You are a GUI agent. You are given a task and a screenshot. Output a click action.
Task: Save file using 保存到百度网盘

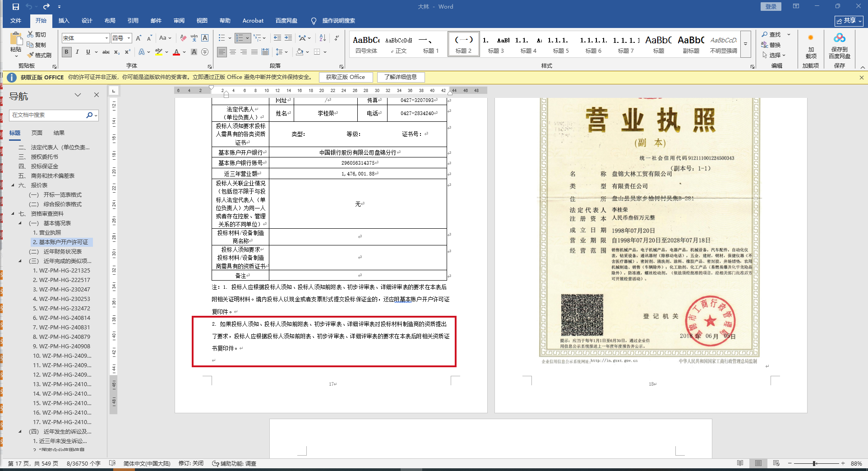(840, 46)
